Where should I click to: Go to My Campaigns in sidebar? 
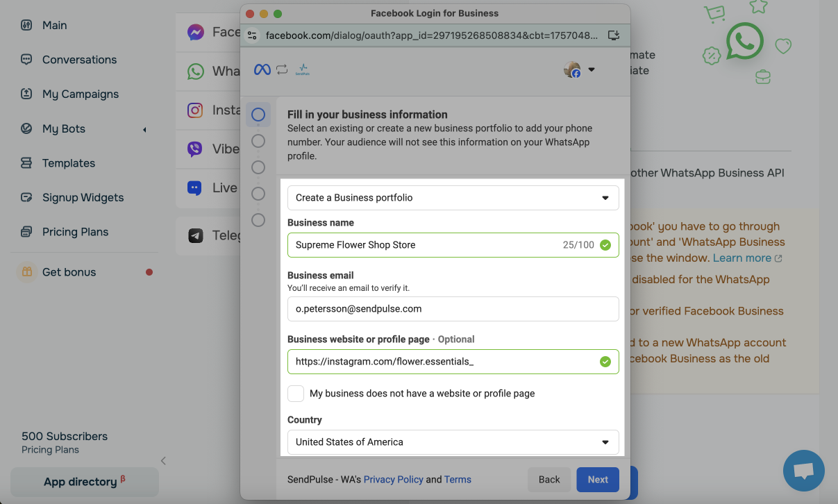coord(80,94)
